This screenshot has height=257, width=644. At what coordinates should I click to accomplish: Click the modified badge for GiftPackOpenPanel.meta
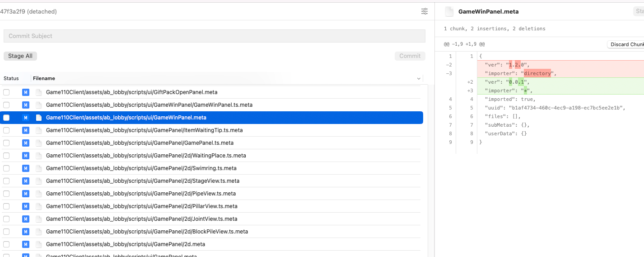(26, 92)
